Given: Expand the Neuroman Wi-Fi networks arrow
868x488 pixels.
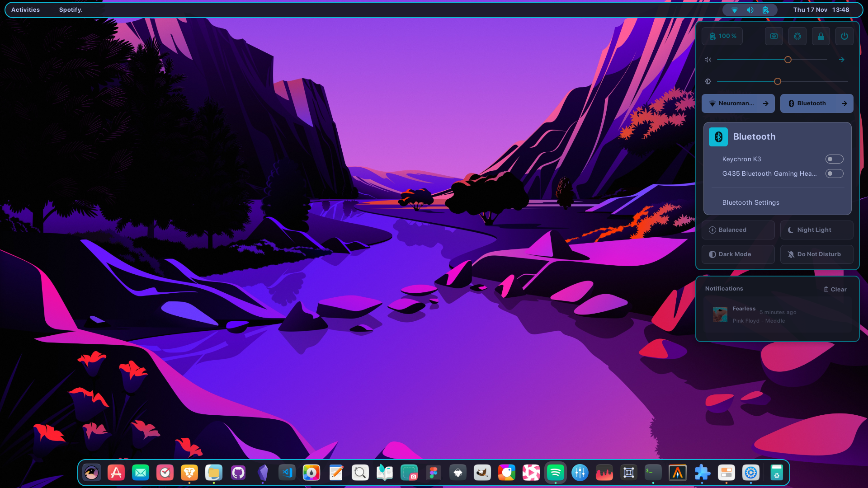Looking at the screenshot, I should (766, 103).
